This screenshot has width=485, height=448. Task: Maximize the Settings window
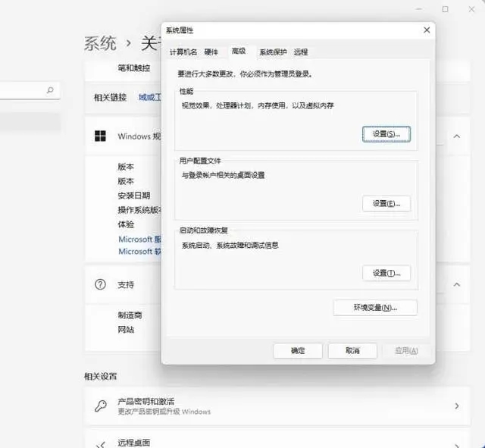(x=445, y=9)
